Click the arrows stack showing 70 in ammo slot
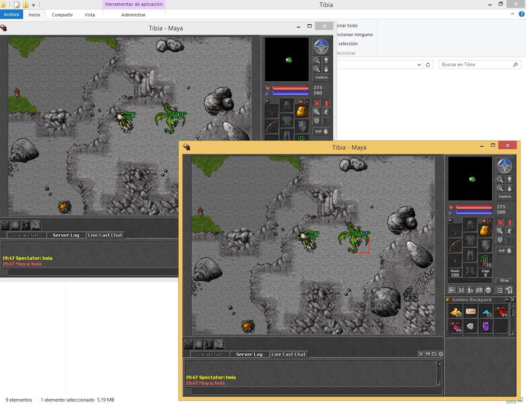 click(486, 261)
